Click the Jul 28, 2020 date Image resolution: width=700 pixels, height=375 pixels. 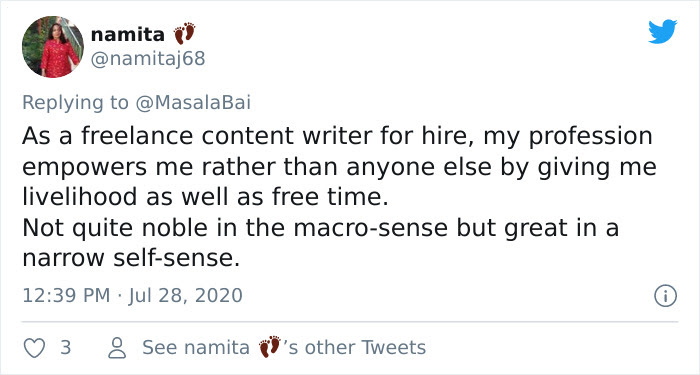tap(186, 296)
